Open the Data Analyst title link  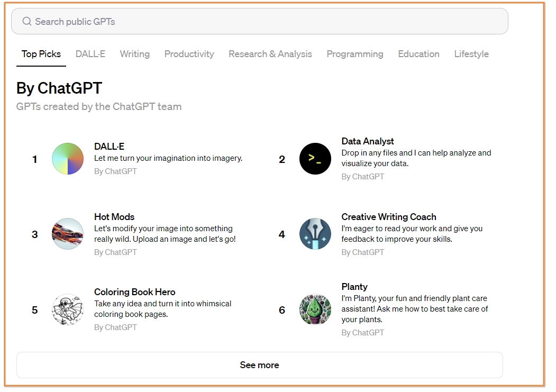367,141
